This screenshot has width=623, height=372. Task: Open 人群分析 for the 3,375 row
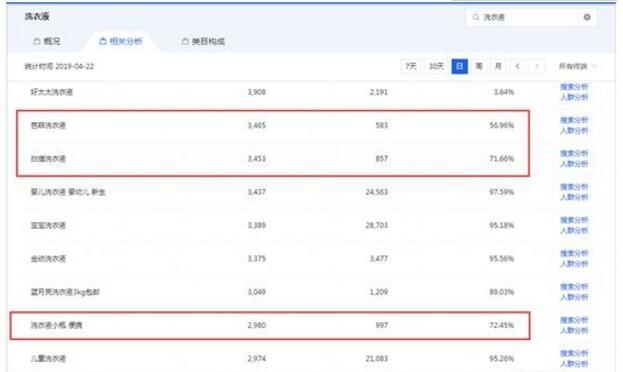[574, 264]
